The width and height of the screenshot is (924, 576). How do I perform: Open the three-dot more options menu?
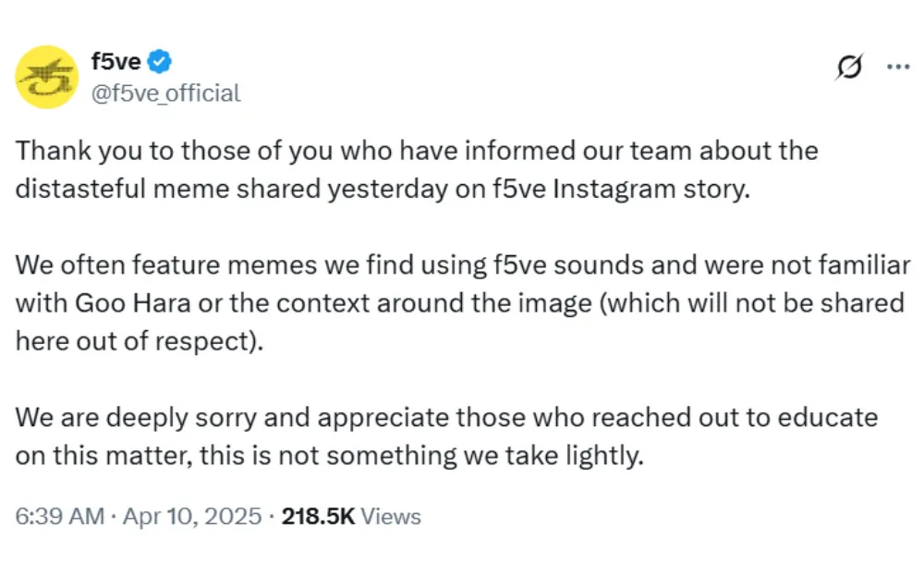(898, 67)
